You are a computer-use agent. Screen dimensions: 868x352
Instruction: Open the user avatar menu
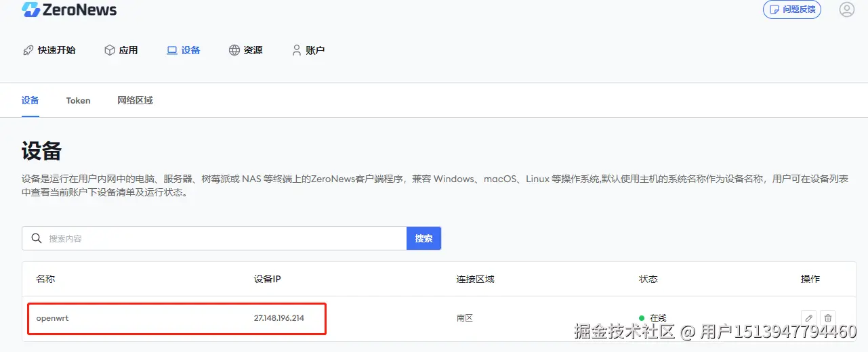(x=846, y=9)
